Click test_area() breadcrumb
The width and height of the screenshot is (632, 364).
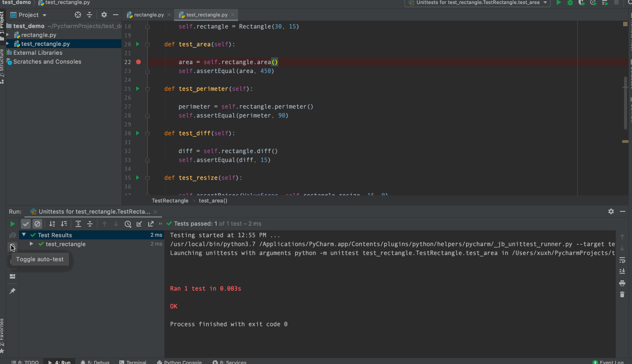pyautogui.click(x=213, y=201)
